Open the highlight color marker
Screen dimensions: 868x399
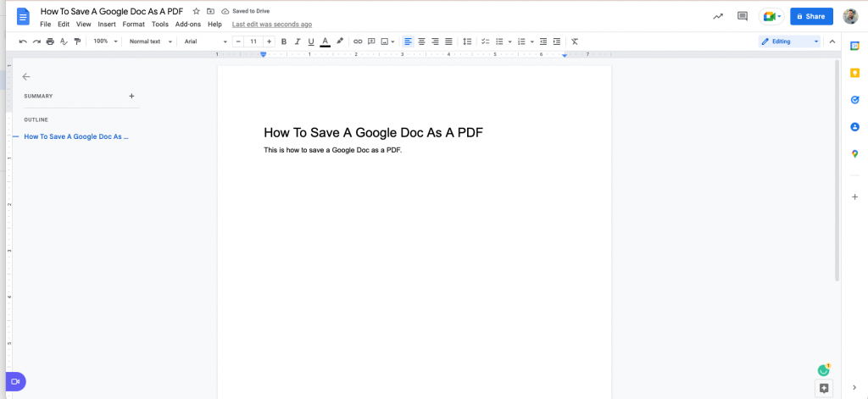pyautogui.click(x=340, y=42)
